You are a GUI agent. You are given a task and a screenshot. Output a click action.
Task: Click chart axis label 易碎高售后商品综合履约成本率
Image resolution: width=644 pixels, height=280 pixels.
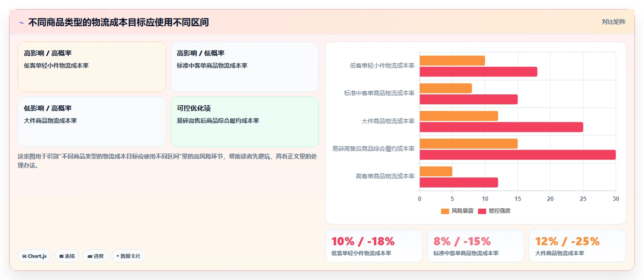pos(373,149)
